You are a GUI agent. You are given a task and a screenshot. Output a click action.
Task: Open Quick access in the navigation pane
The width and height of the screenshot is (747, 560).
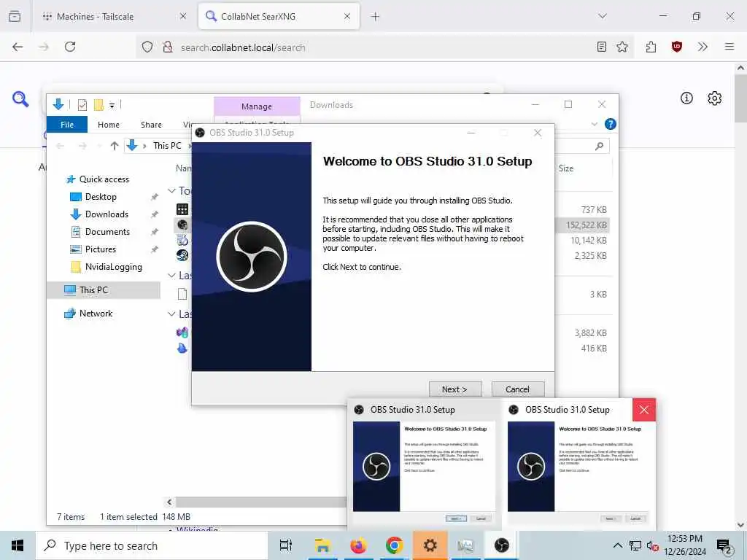(104, 179)
